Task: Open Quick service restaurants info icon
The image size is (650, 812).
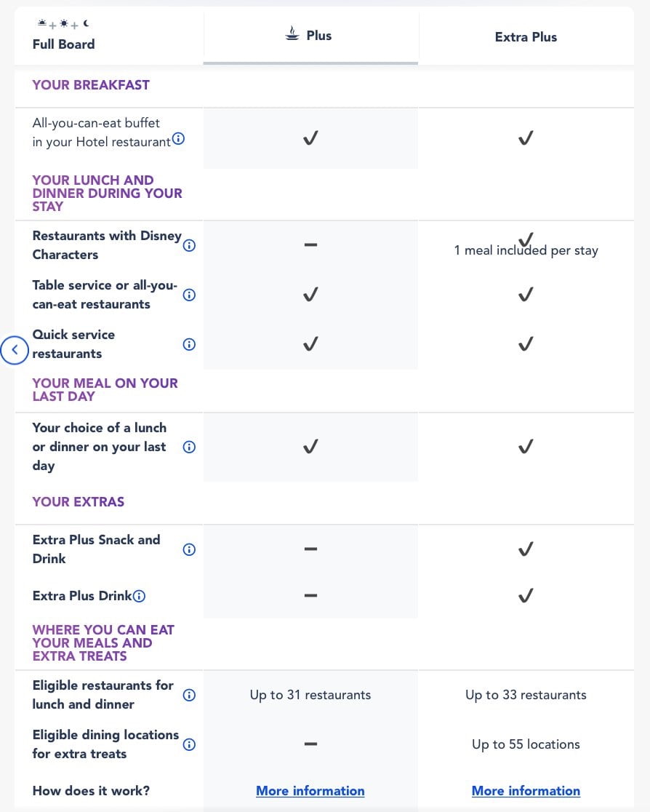Action: click(x=189, y=344)
